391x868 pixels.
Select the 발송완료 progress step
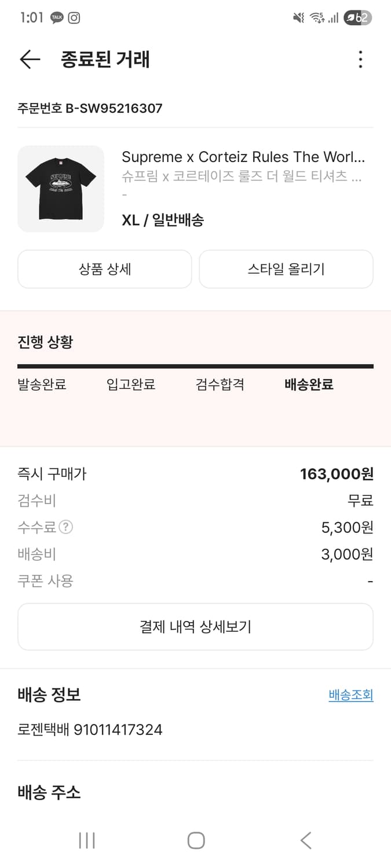pos(42,384)
